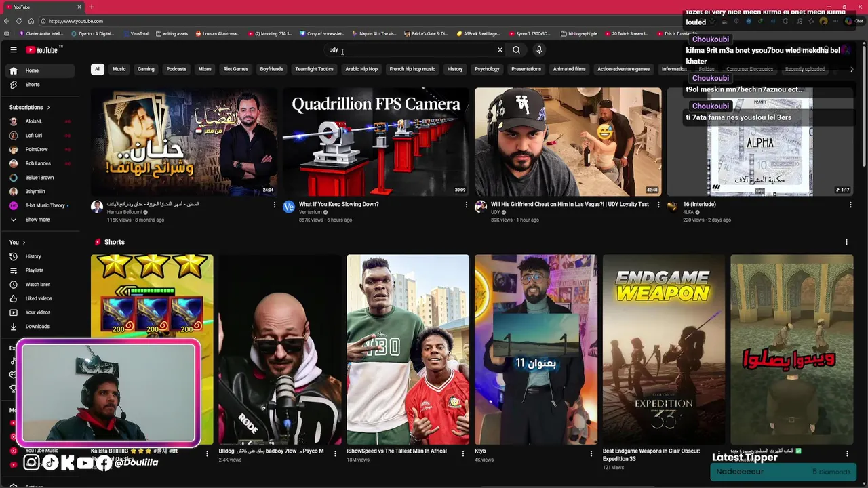Open Home in the sidebar
The height and width of the screenshot is (488, 868).
coord(41,70)
